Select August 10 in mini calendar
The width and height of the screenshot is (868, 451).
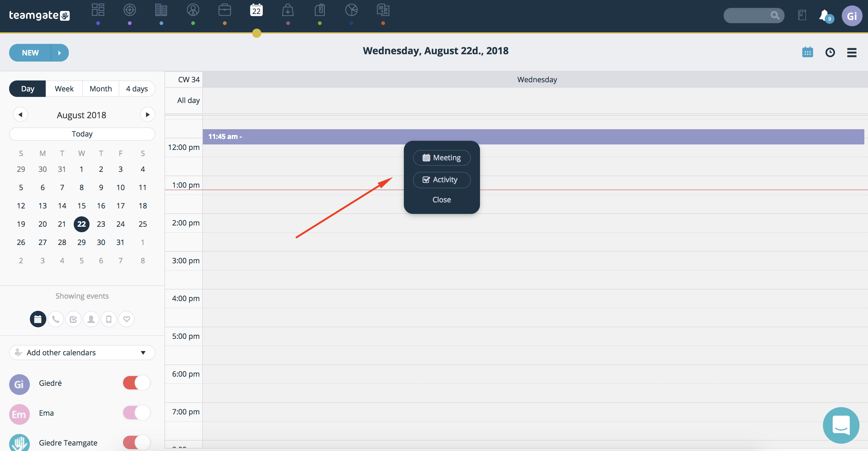coord(120,187)
